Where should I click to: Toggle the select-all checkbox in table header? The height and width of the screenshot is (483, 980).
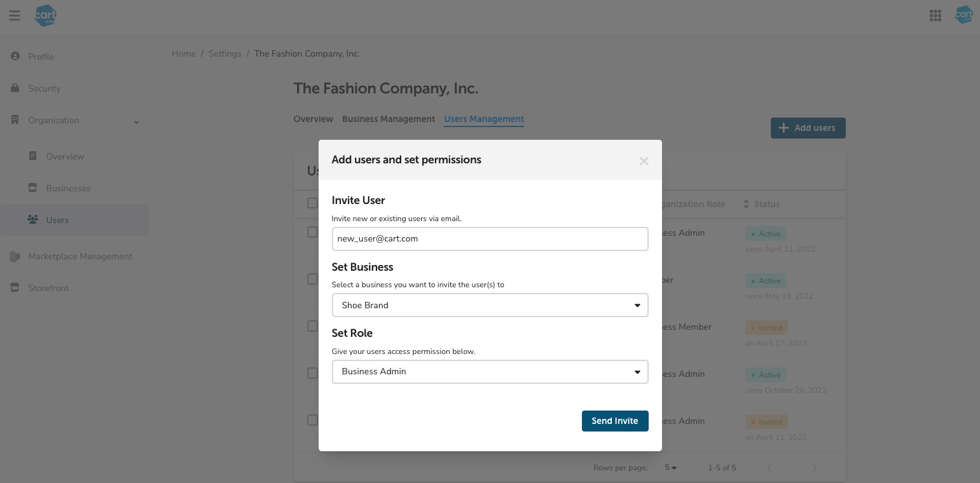point(312,203)
